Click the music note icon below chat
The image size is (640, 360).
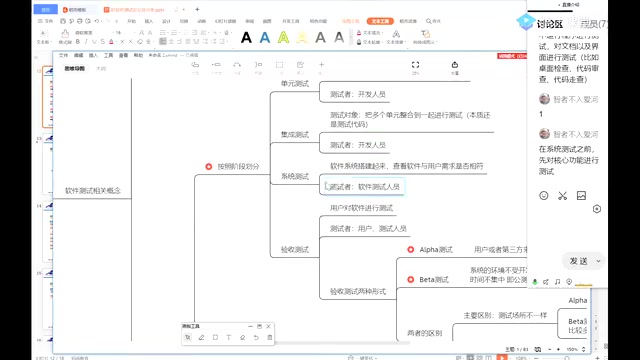click(558, 282)
